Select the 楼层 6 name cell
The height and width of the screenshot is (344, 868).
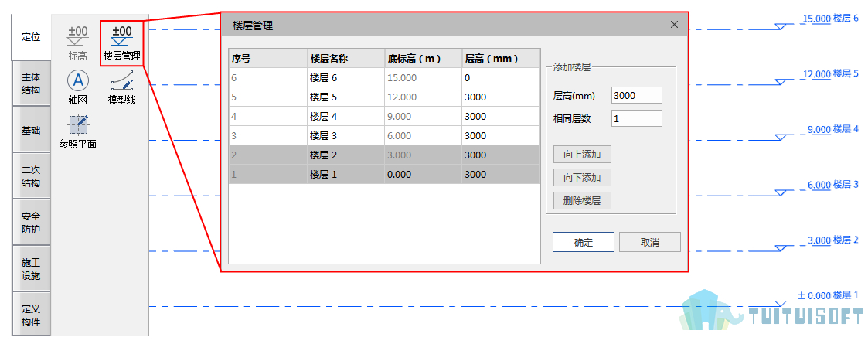point(346,78)
